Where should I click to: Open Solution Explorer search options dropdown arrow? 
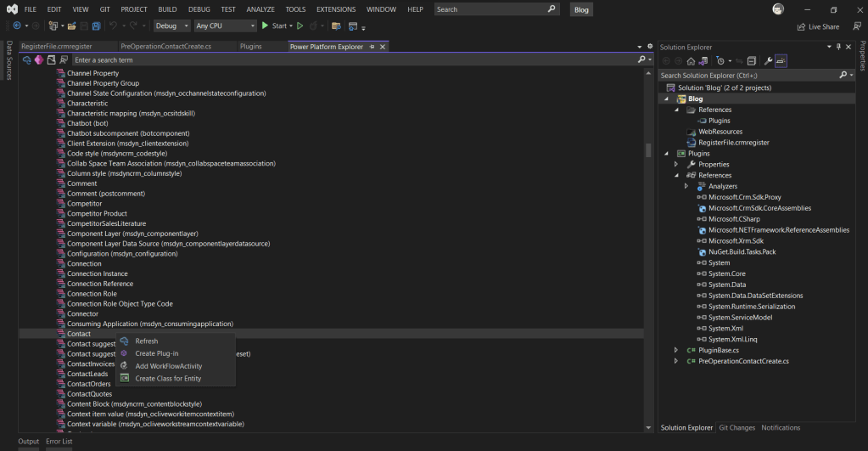(x=851, y=76)
